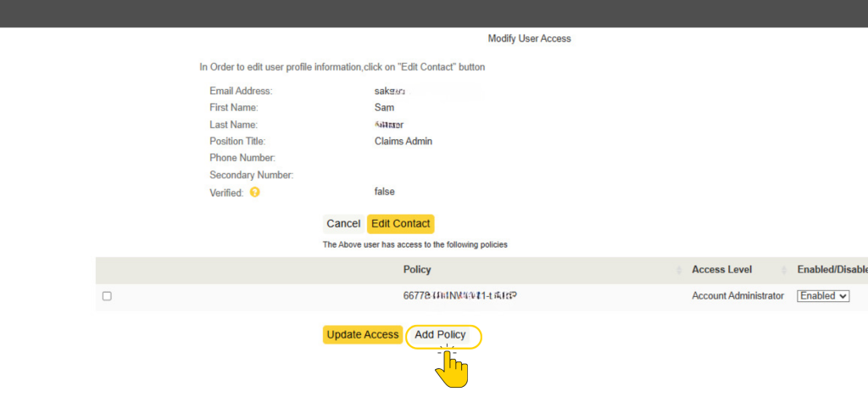The image size is (868, 414).
Task: Click the Last Name label
Action: [233, 125]
